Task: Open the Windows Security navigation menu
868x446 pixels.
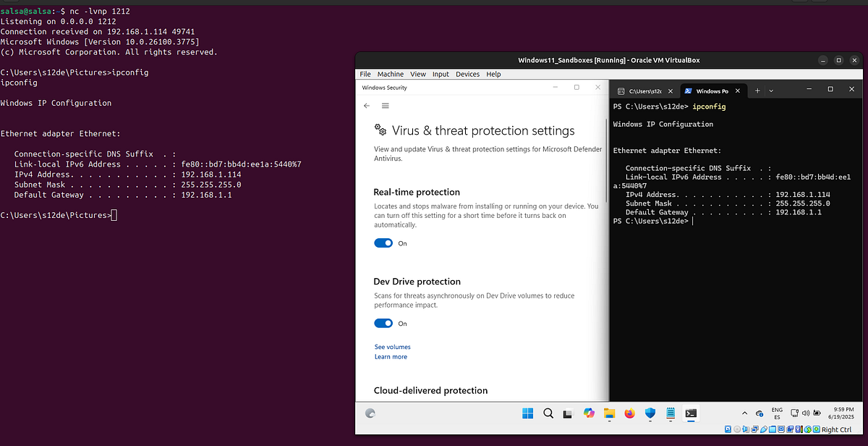Action: point(386,105)
